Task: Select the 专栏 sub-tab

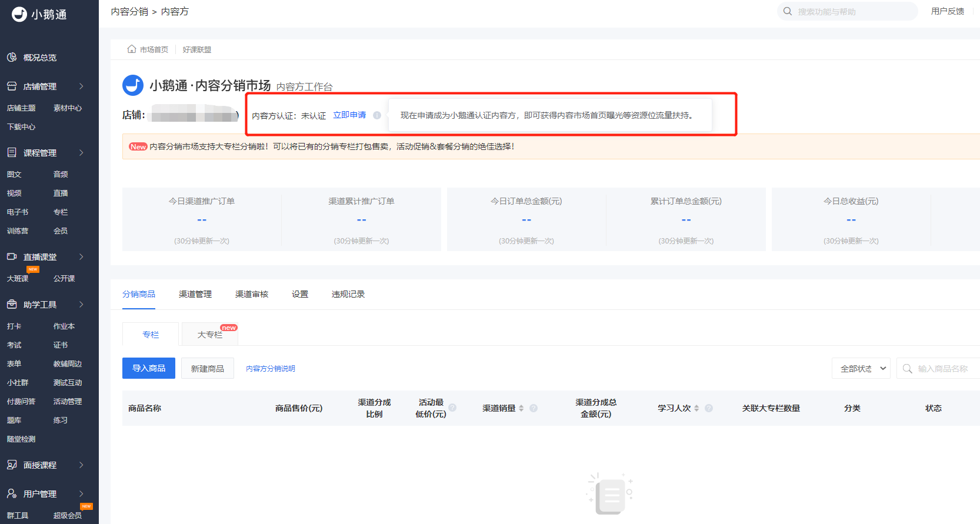Action: [151, 334]
